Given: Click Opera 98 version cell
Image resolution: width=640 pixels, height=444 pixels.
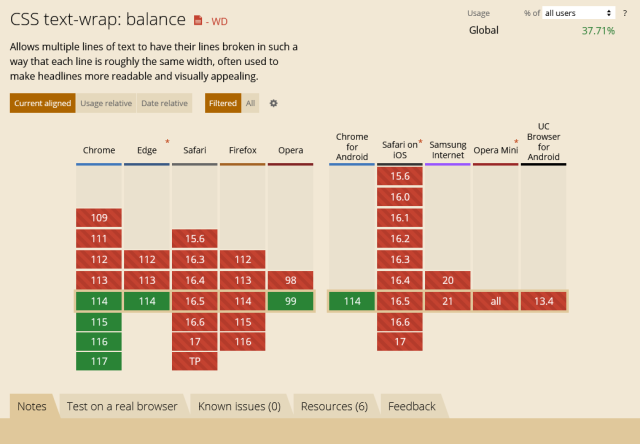Looking at the screenshot, I should point(291,280).
